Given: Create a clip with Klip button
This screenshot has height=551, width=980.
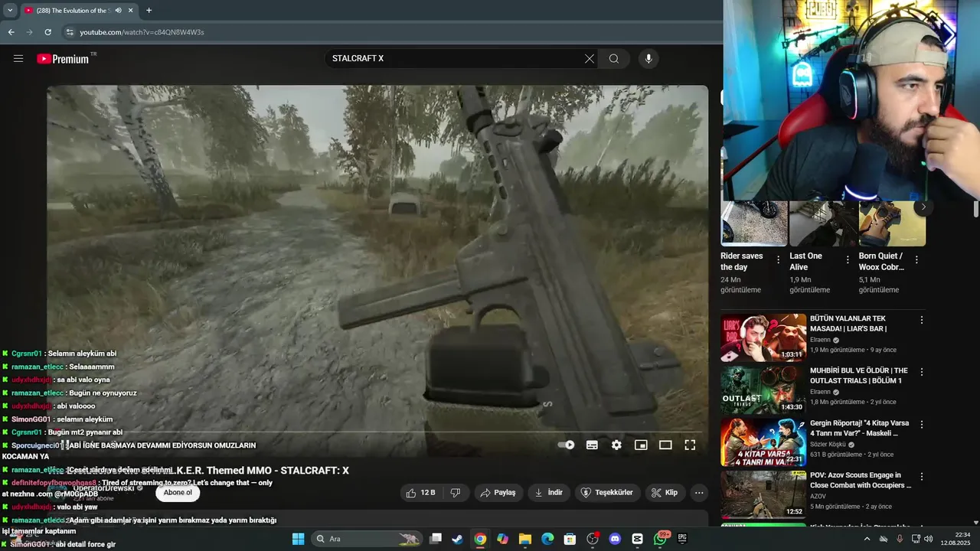Looking at the screenshot, I should tap(665, 493).
